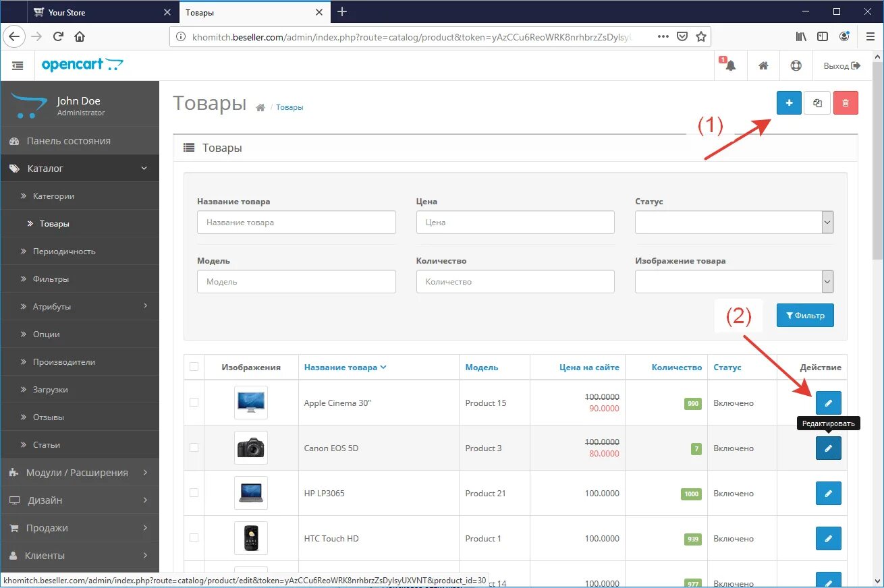
Task: Sort by Цена на сайте column
Action: click(589, 367)
